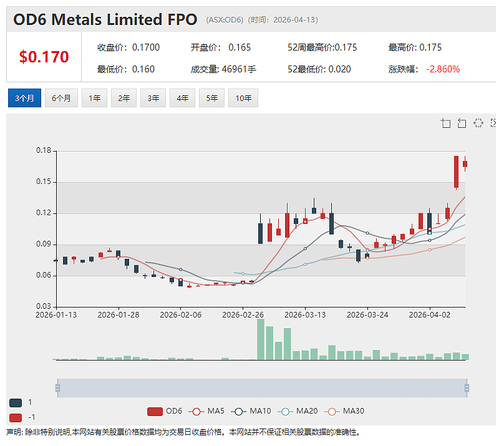Grab the left handle of zoom slider

(57, 388)
